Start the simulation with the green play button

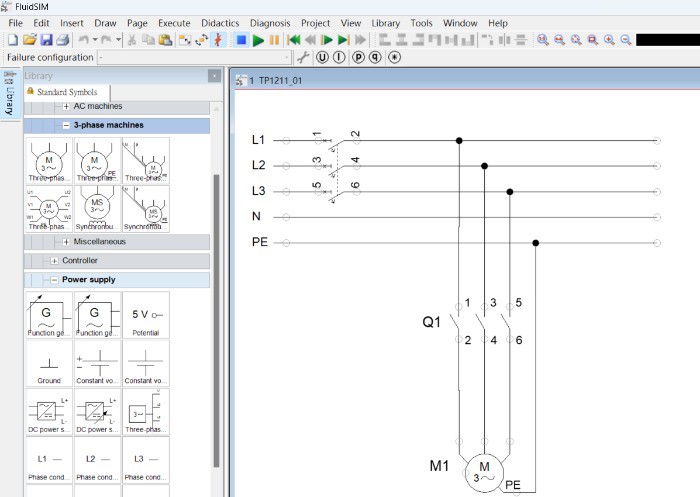coord(258,40)
